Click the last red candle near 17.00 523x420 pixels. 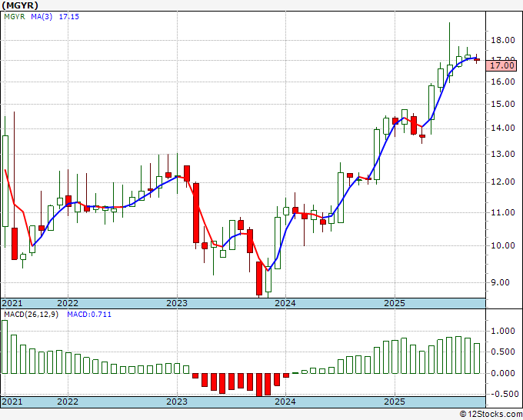tap(477, 59)
